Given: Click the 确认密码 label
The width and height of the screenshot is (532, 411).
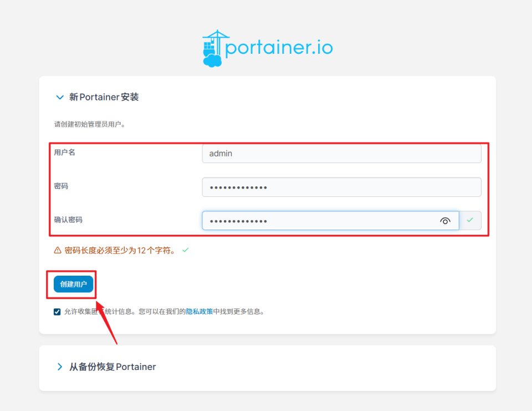Looking at the screenshot, I should [68, 220].
